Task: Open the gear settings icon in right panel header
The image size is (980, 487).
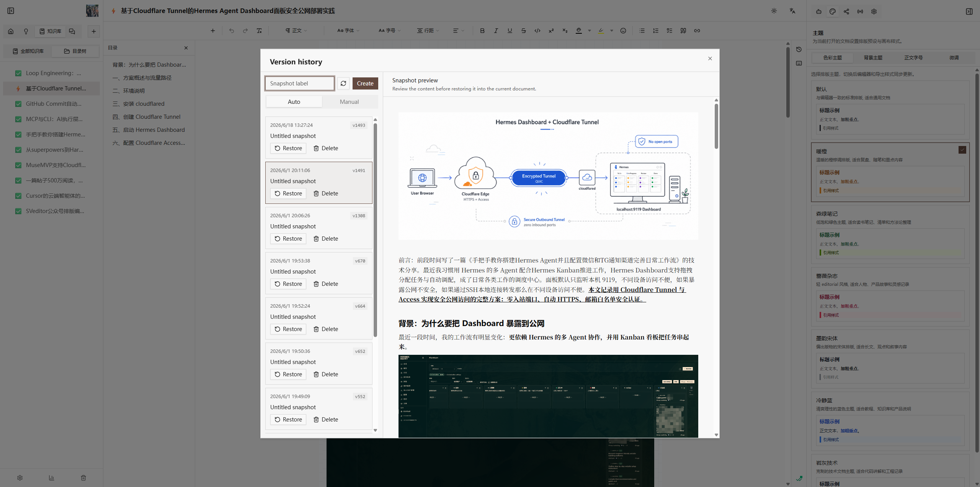Action: coord(874,11)
